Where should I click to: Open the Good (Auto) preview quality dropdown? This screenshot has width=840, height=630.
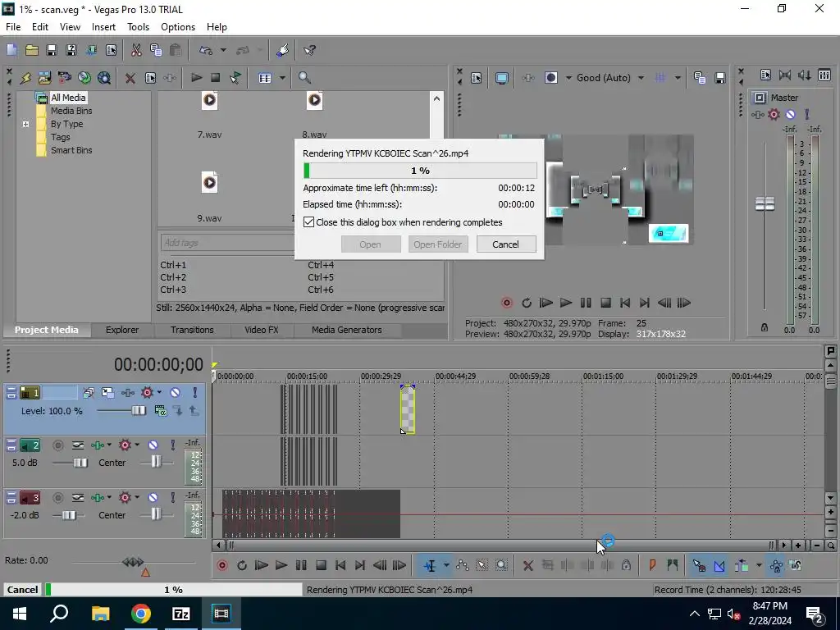tap(641, 78)
